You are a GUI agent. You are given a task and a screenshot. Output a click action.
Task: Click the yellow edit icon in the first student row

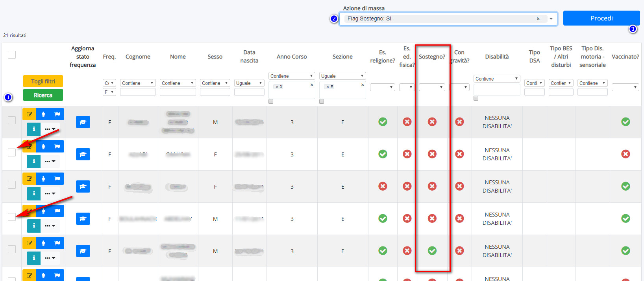(30, 114)
